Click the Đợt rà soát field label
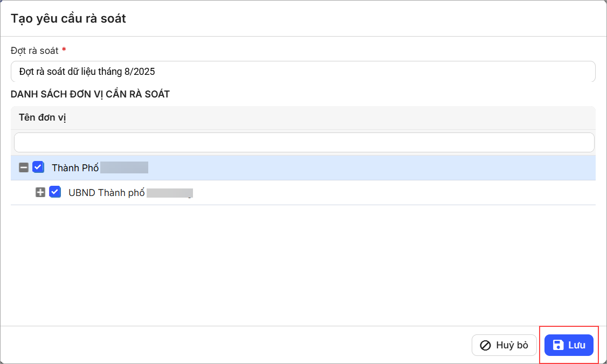607x364 pixels. (35, 51)
